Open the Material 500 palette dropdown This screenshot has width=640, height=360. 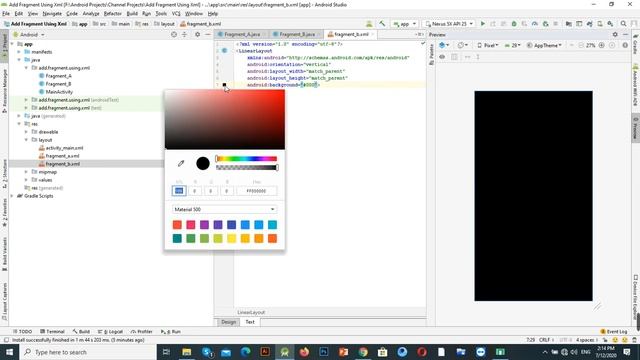coord(224,209)
